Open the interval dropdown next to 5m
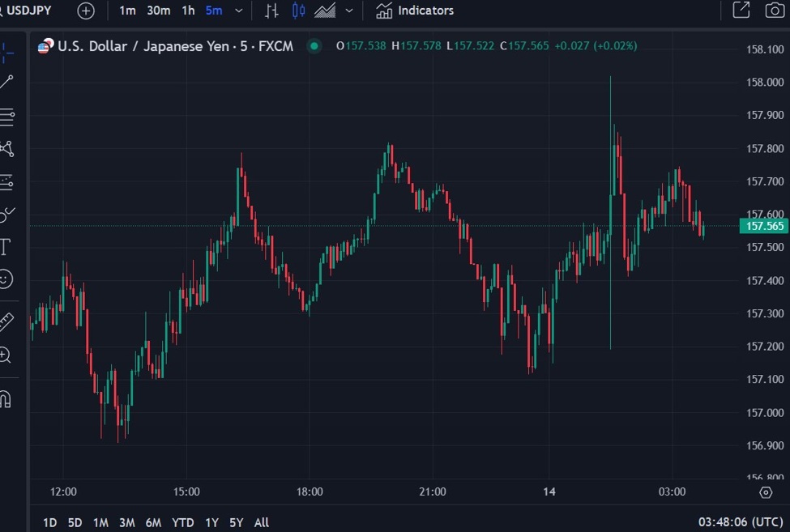This screenshot has width=790, height=532. pyautogui.click(x=238, y=11)
